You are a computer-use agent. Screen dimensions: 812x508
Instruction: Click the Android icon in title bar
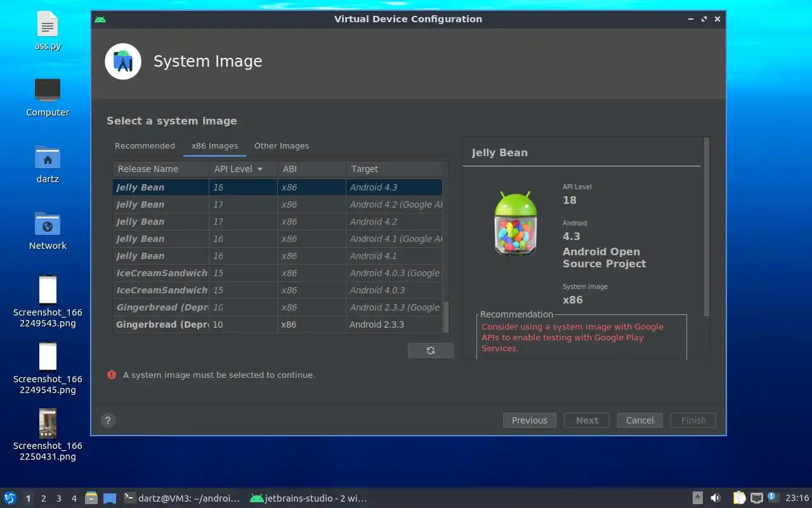coord(100,19)
